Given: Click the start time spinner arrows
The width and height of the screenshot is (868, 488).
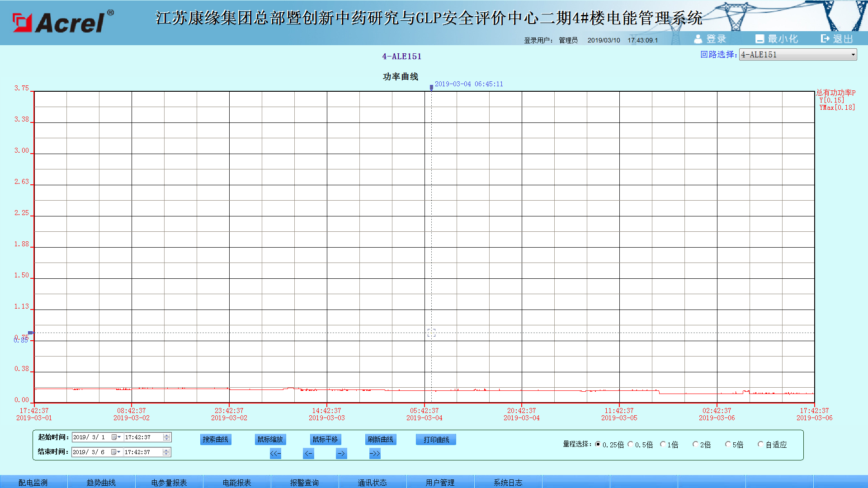Looking at the screenshot, I should click(x=166, y=437).
